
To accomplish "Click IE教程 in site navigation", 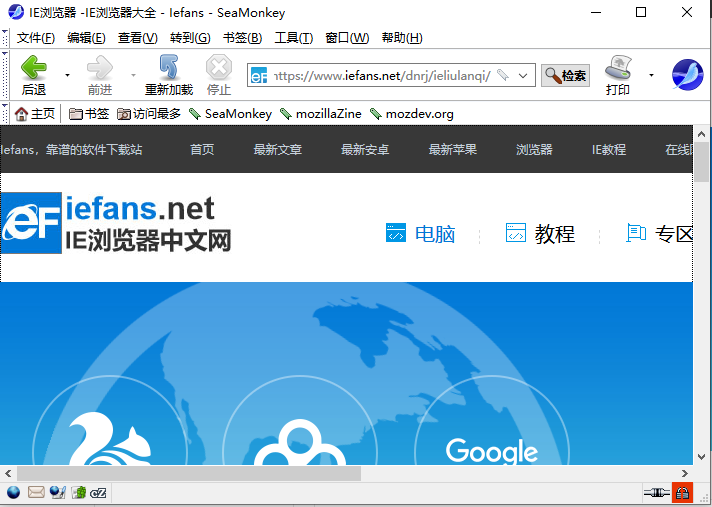I will [608, 149].
